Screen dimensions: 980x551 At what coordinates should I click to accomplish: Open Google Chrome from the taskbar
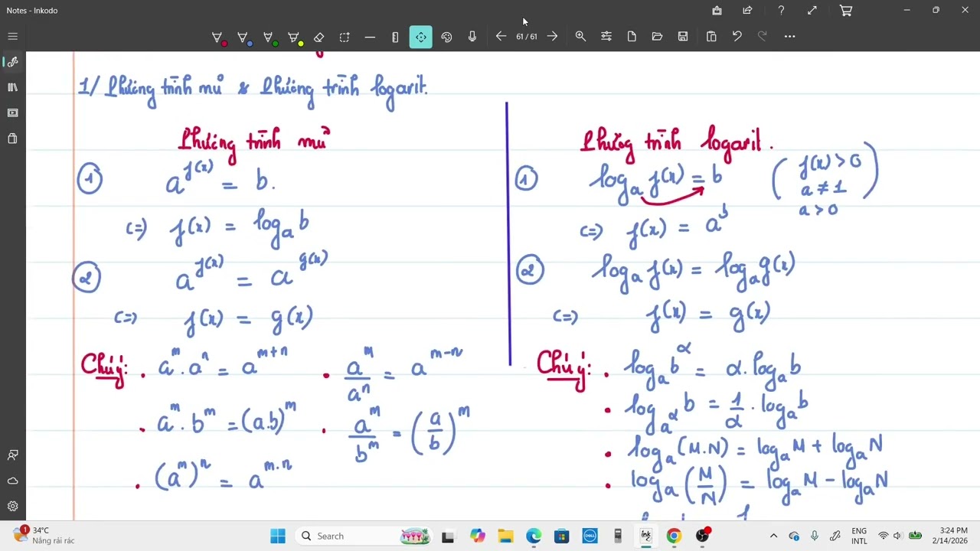674,536
